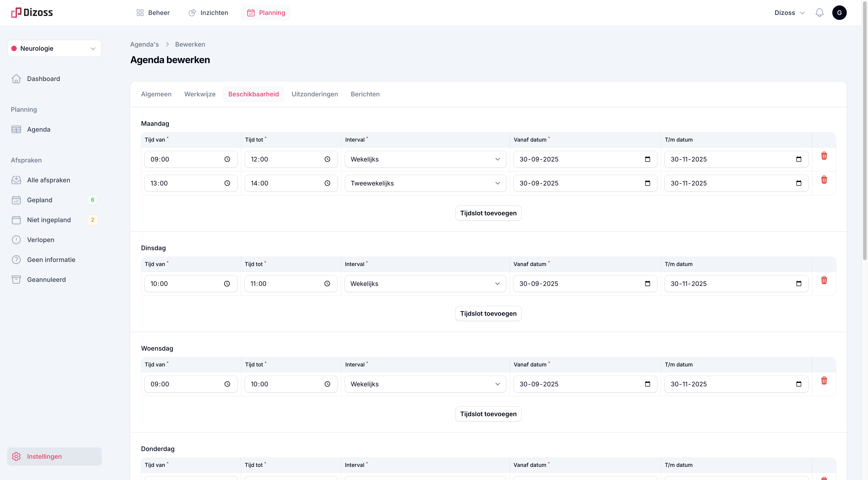The height and width of the screenshot is (480, 868).
Task: Add a time slot under Maandag
Action: tap(488, 213)
